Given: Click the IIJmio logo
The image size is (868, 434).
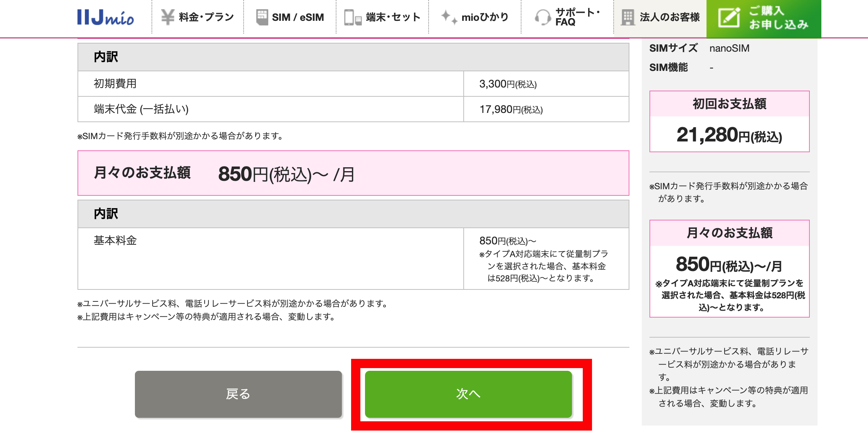Looking at the screenshot, I should [105, 17].
